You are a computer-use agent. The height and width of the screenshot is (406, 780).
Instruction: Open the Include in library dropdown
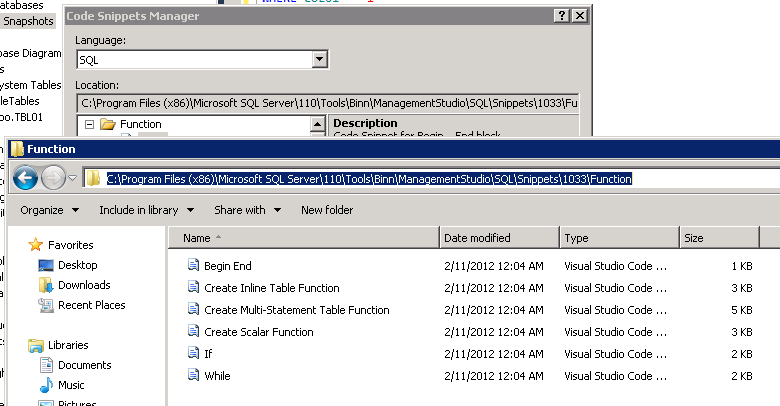147,210
